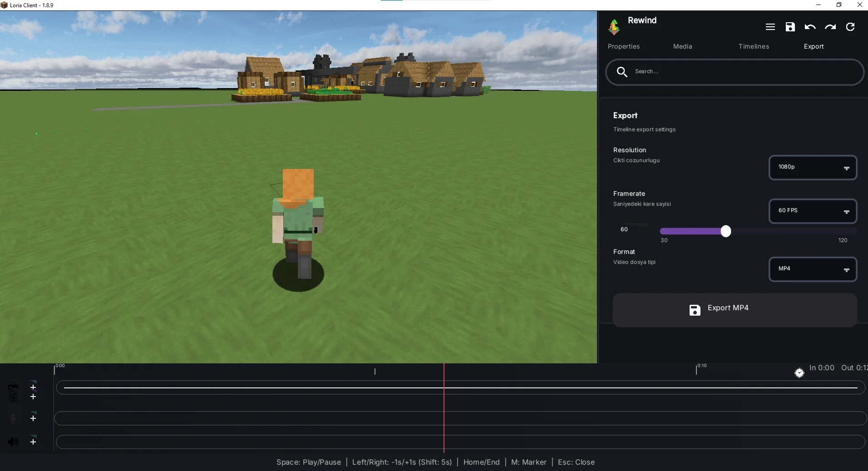Click the microphone track icon

13,418
